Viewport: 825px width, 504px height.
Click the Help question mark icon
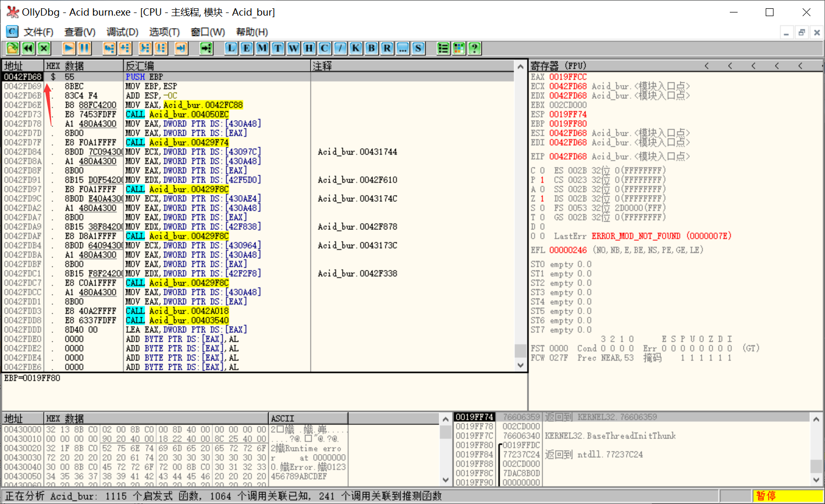pyautogui.click(x=474, y=48)
